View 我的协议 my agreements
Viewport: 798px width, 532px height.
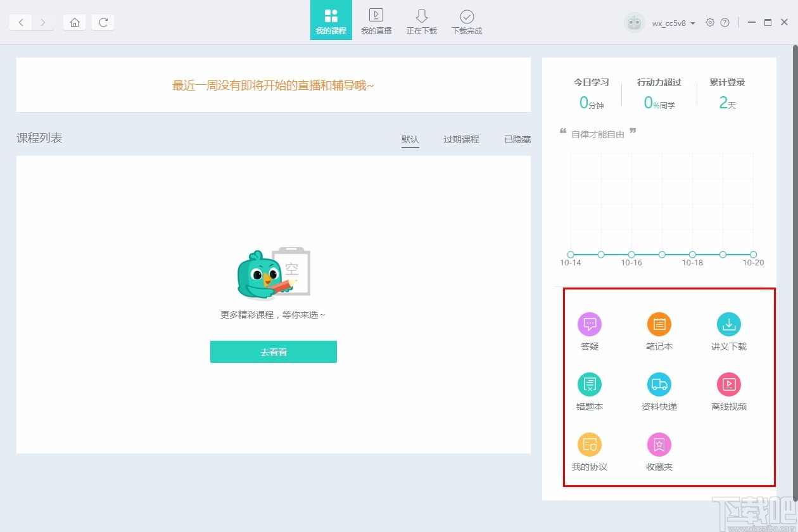pyautogui.click(x=589, y=450)
